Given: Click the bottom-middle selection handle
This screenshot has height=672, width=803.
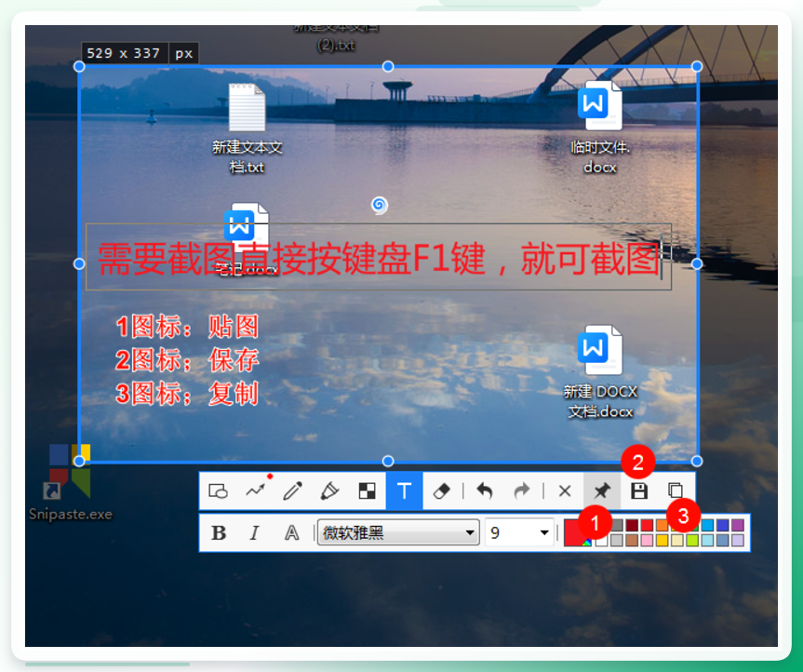Looking at the screenshot, I should [388, 461].
